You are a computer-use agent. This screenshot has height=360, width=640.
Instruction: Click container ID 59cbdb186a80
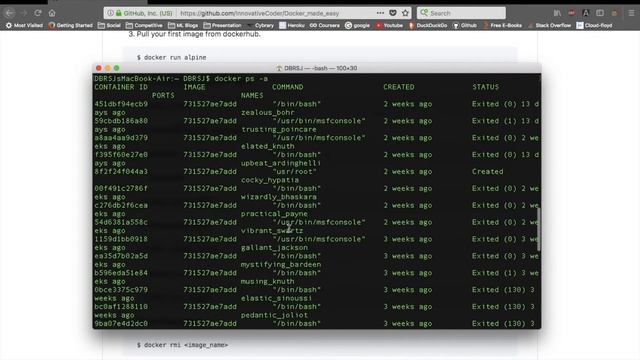coord(121,121)
